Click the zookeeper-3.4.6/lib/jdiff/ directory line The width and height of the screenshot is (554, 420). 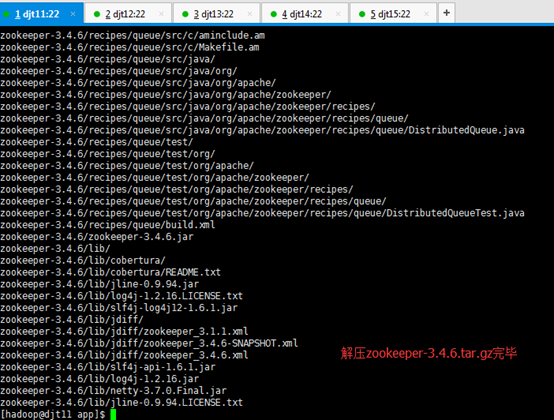(72, 320)
